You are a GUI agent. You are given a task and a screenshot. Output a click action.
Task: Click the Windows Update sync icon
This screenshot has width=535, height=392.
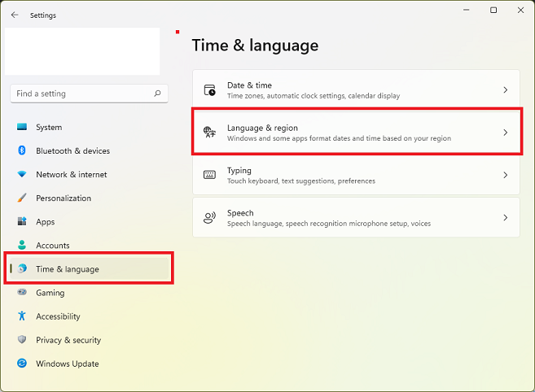pyautogui.click(x=22, y=363)
